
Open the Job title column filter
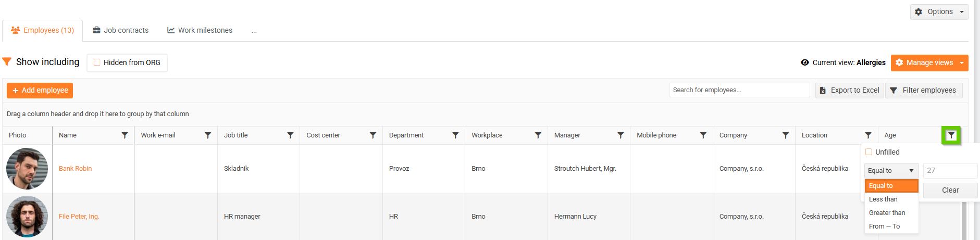tap(290, 135)
